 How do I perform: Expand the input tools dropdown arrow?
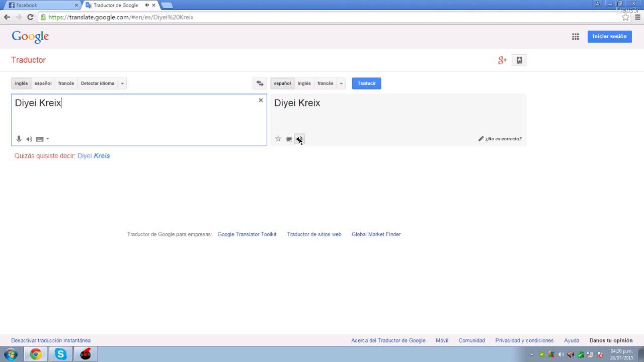pos(48,139)
